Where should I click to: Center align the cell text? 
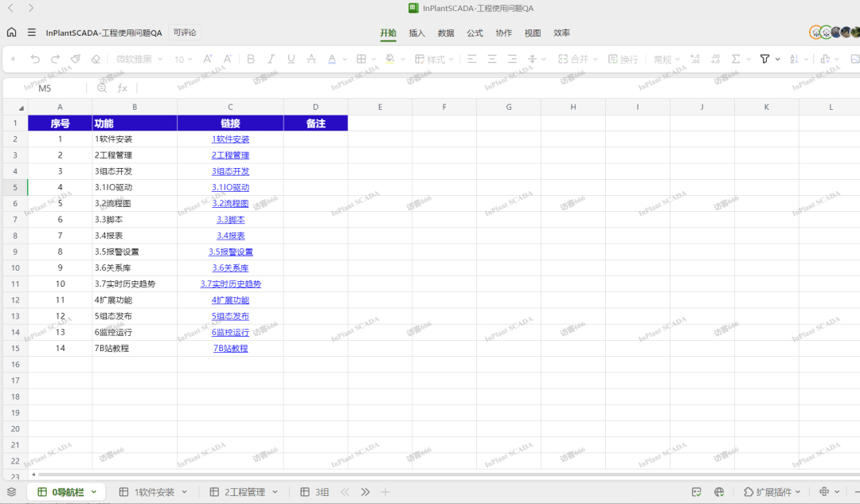[x=492, y=59]
